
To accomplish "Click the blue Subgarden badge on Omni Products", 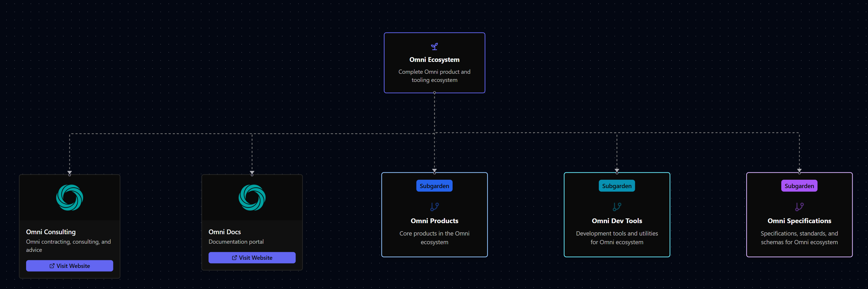I will [434, 186].
